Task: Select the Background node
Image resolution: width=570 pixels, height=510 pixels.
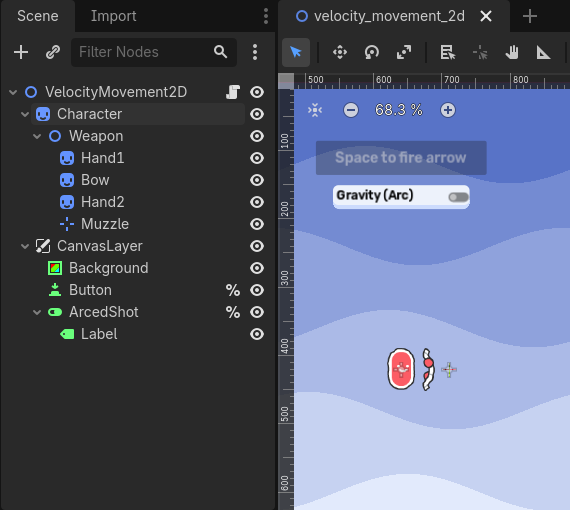Action: [x=109, y=268]
